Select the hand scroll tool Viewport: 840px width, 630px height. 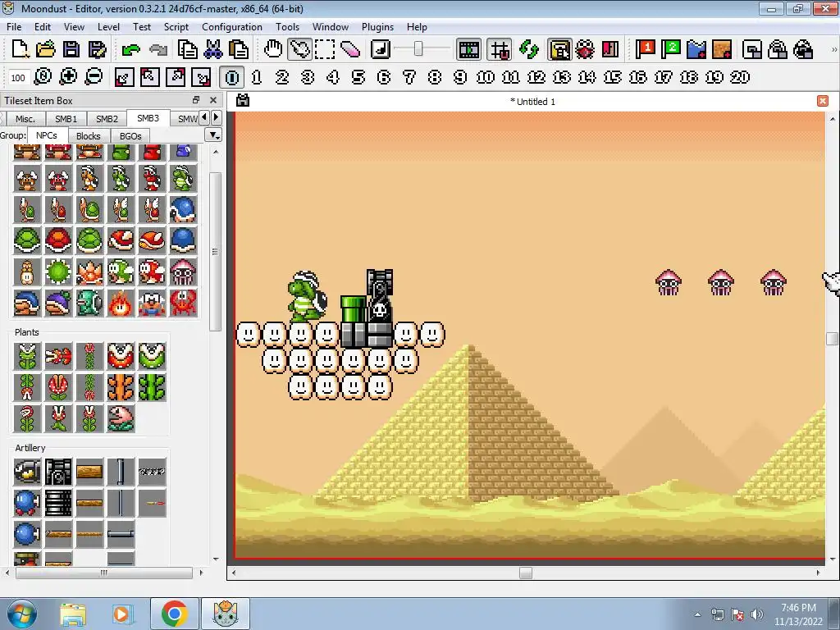pos(273,49)
